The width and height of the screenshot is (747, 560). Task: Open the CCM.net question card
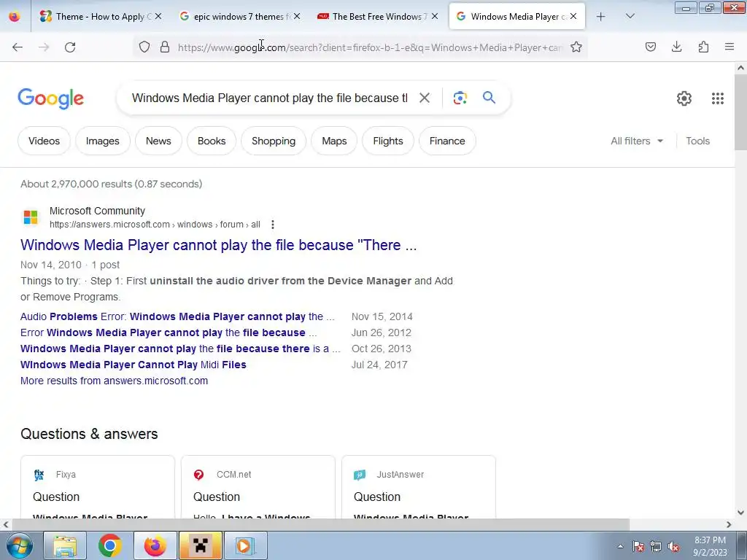(x=258, y=486)
